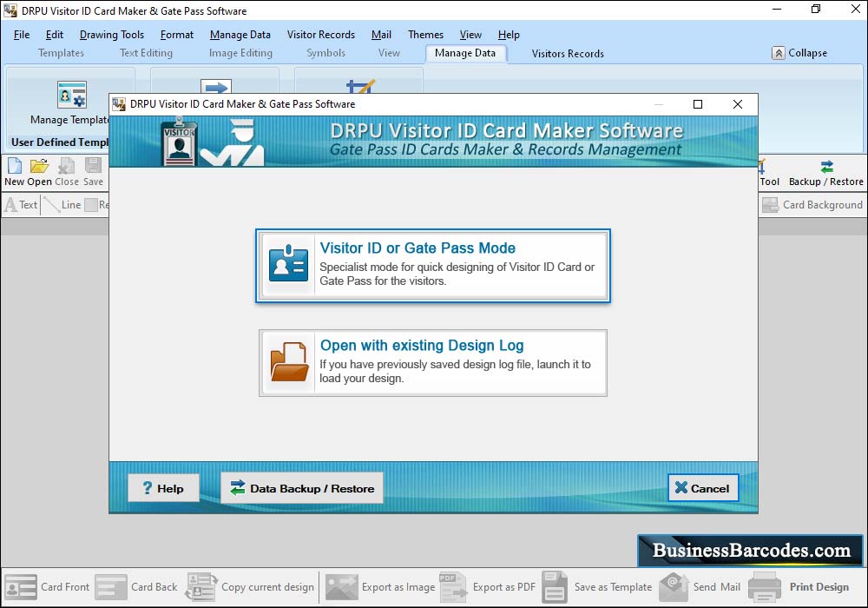Click Send Mail icon
868x608 pixels.
point(674,587)
